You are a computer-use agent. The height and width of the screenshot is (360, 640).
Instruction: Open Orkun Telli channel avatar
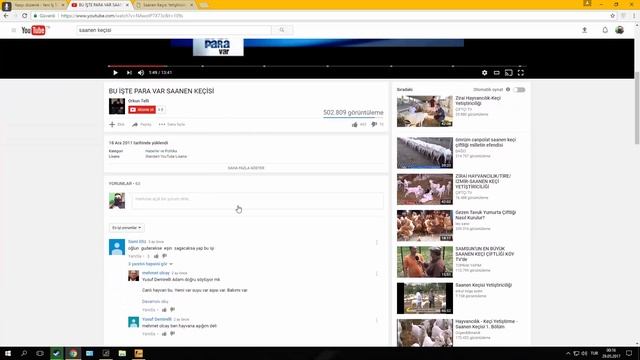pyautogui.click(x=117, y=106)
